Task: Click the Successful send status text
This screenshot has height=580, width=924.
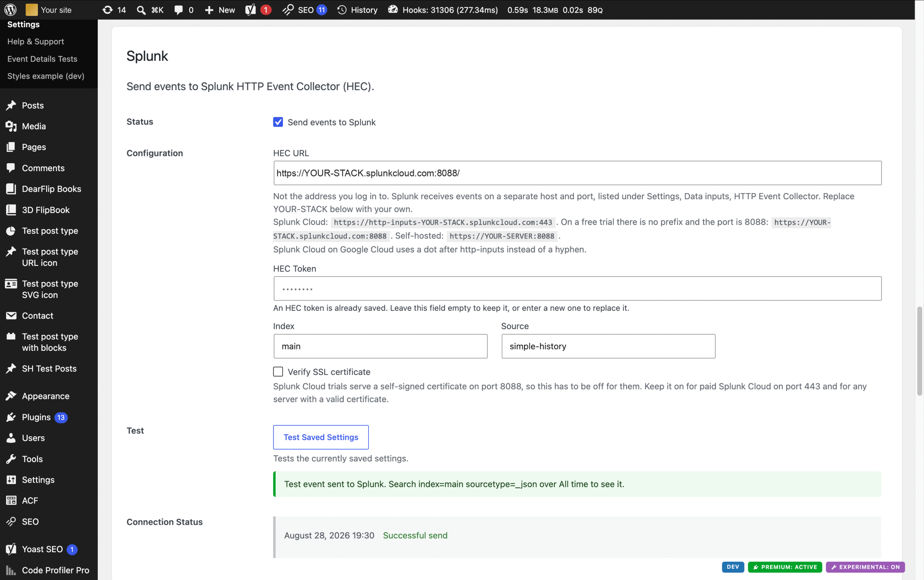Action: coord(415,536)
